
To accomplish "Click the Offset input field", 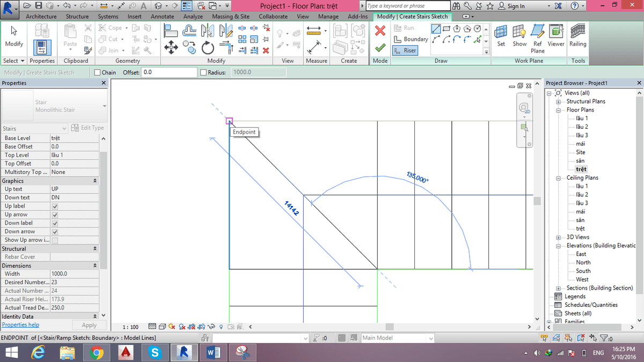I will [x=169, y=72].
